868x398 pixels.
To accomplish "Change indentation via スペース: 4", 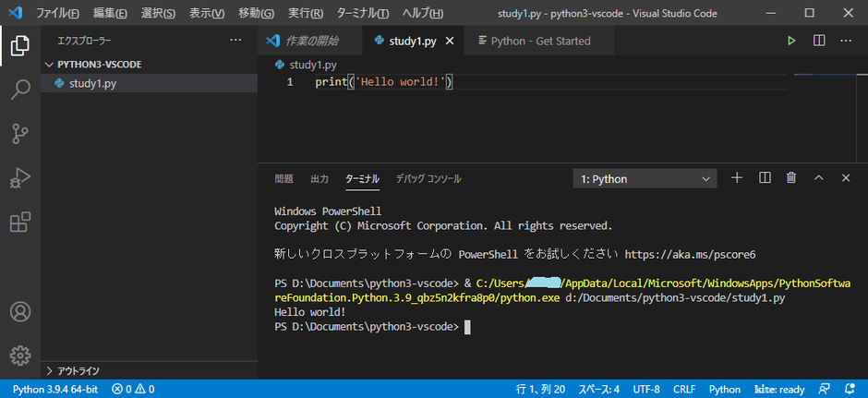I will (x=599, y=389).
